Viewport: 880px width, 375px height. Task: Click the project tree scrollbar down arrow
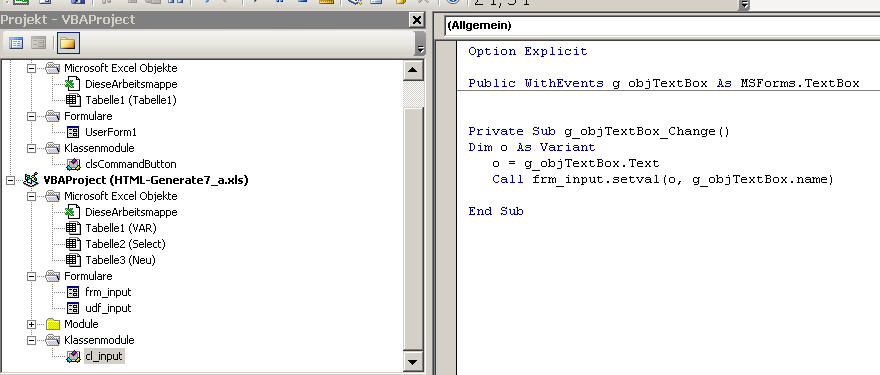(x=413, y=362)
